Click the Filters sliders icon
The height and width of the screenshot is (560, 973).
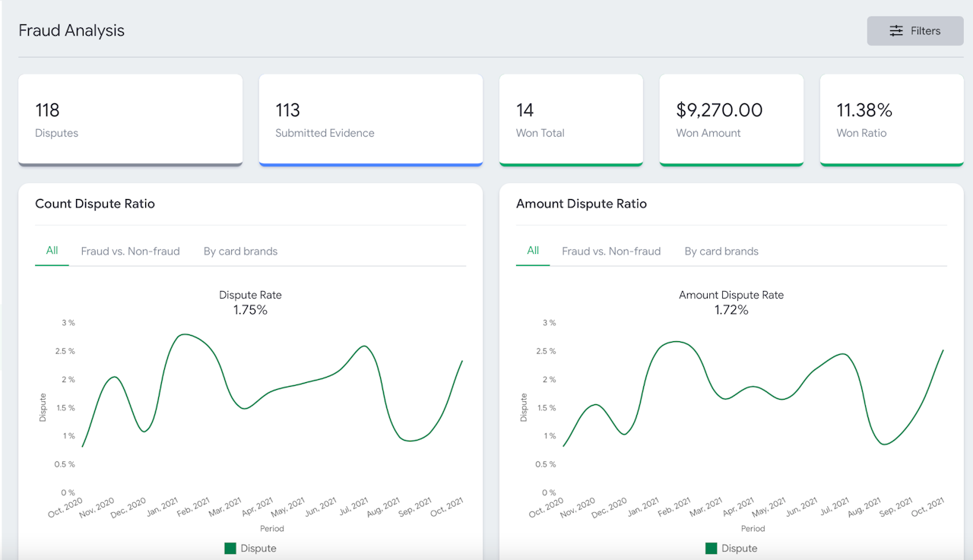tap(896, 31)
